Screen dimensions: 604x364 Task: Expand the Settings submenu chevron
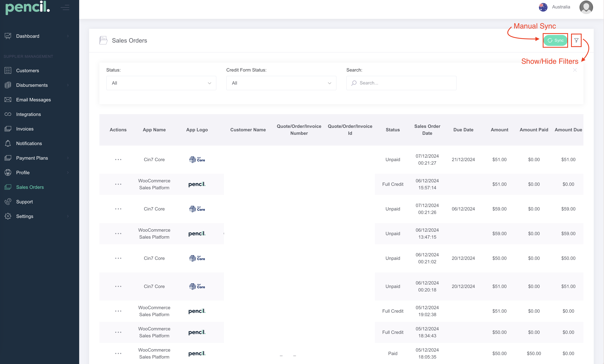point(68,216)
